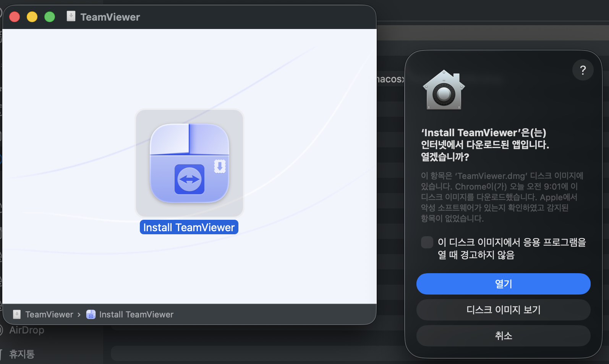
Task: Click the blue 열기 button to open the app
Action: click(503, 284)
